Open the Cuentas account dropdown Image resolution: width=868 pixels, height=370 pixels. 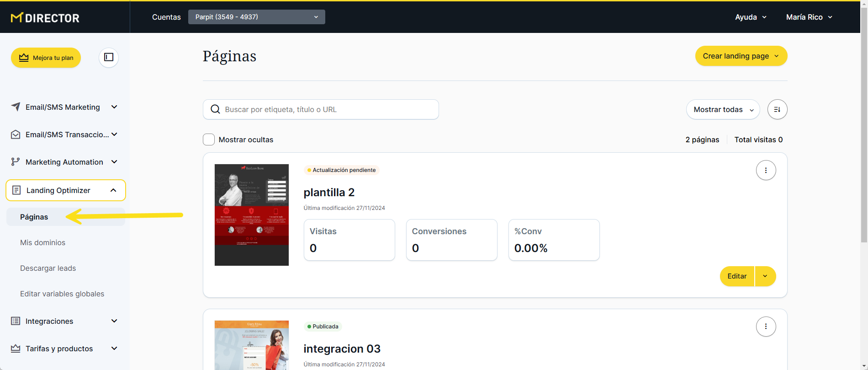click(x=256, y=17)
